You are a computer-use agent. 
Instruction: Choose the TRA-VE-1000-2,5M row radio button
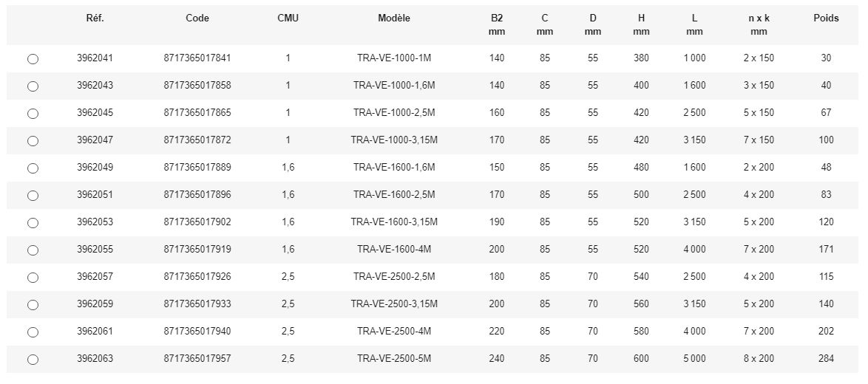(33, 114)
